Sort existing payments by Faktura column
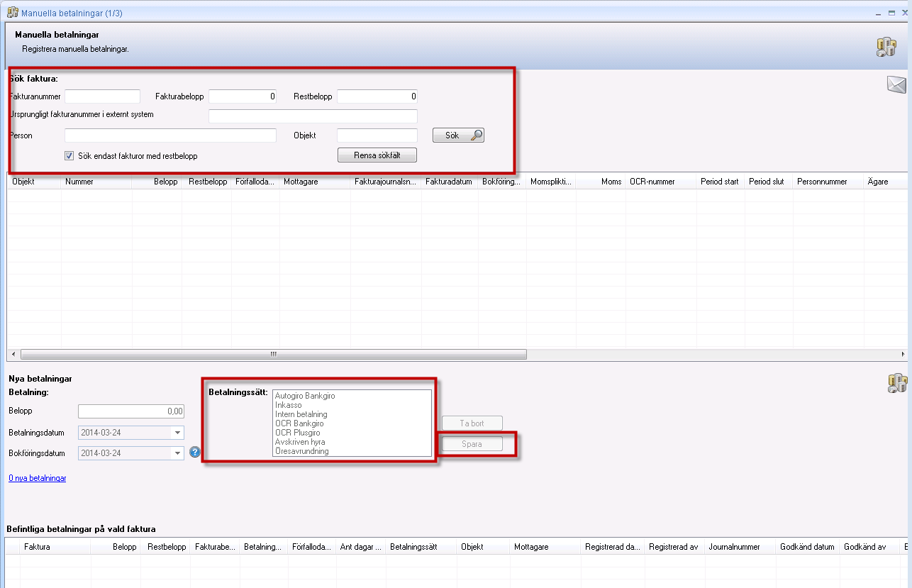 click(55, 547)
